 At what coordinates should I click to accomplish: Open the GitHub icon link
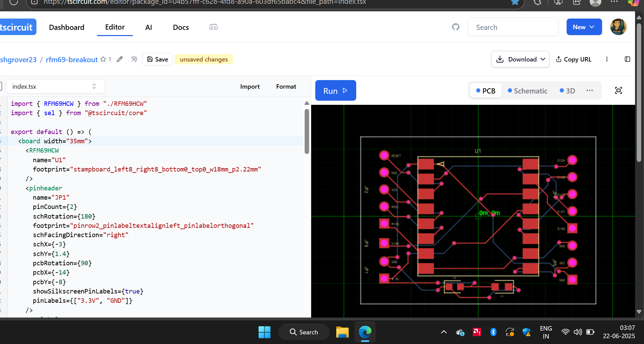456,27
